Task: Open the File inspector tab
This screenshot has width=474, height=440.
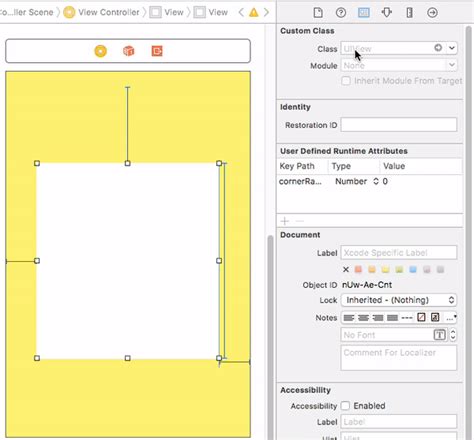Action: [318, 13]
